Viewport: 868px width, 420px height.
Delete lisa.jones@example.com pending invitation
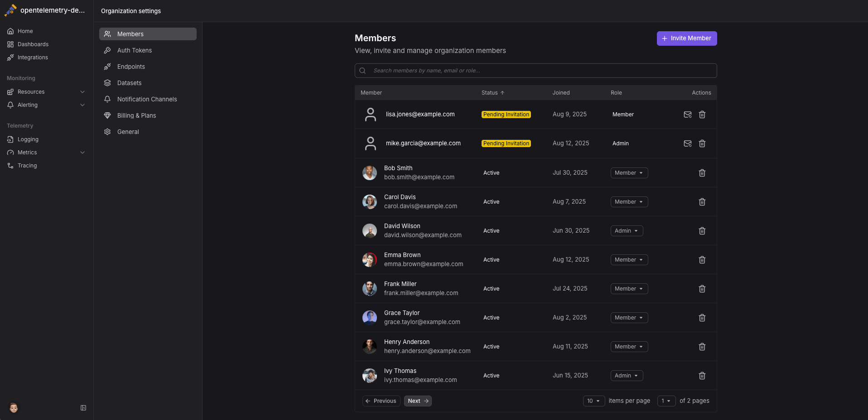pyautogui.click(x=702, y=115)
